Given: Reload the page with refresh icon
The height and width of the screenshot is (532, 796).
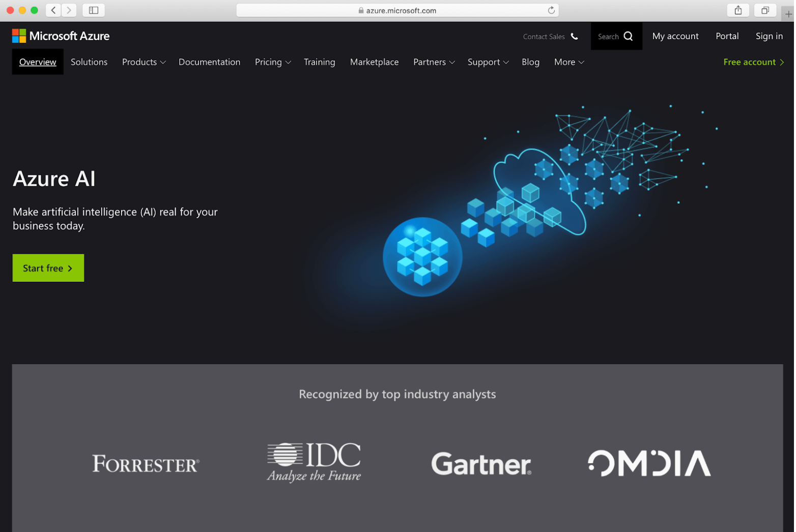Looking at the screenshot, I should (x=552, y=10).
